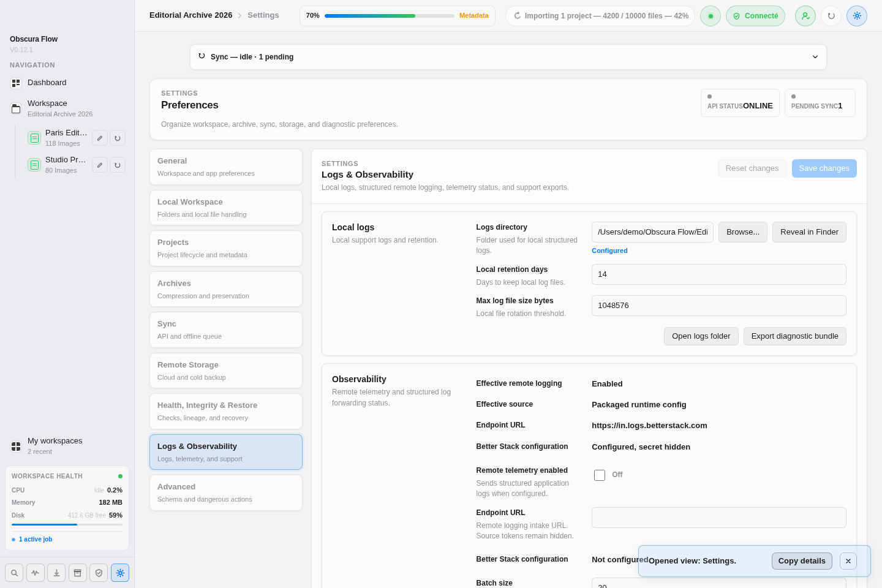Screen dimensions: 882x588
Task: Click the top bar refresh icon
Action: click(x=831, y=16)
